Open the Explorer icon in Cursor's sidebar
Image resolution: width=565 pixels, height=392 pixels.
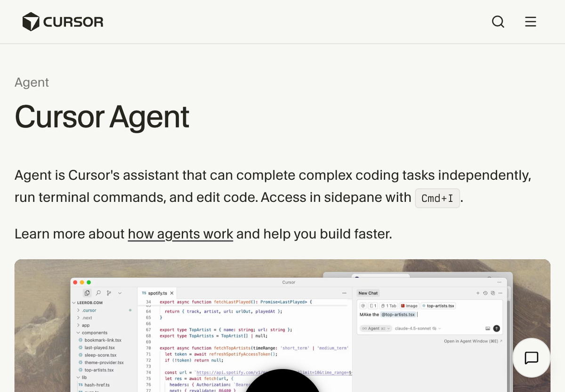pos(87,293)
